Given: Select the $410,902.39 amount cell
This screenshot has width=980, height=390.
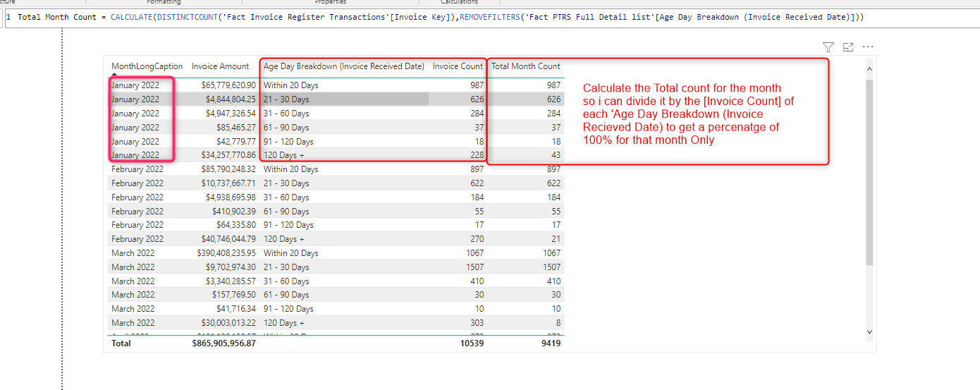Looking at the screenshot, I should (x=234, y=212).
